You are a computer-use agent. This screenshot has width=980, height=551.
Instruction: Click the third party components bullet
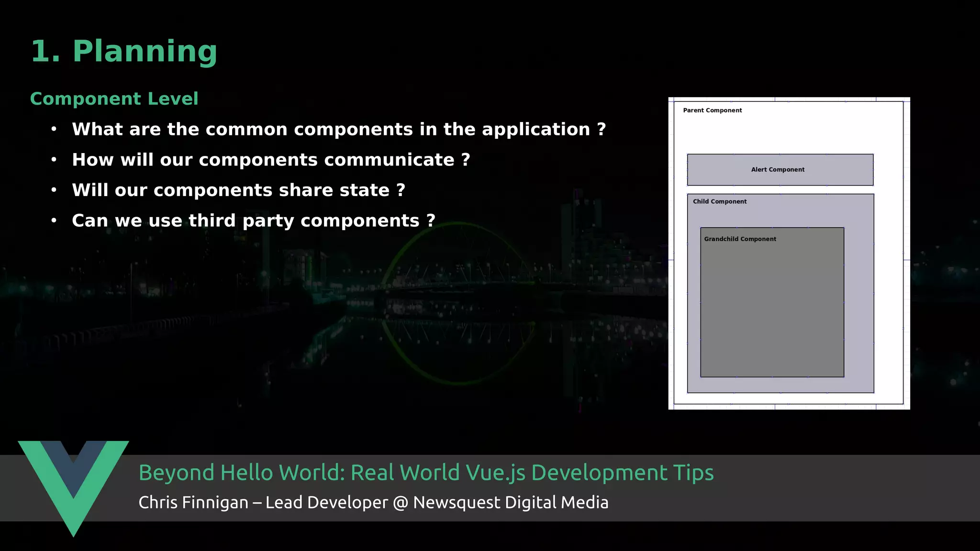254,220
